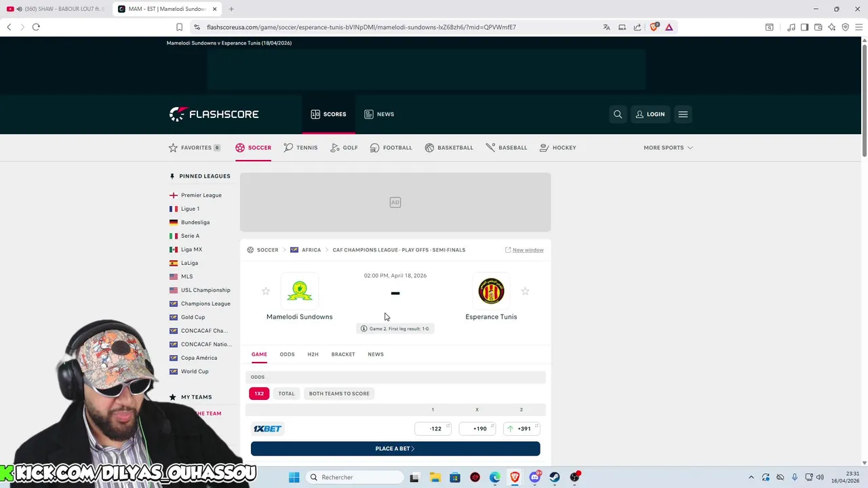Viewport: 868px width, 488px height.
Task: Go back with the browser back arrow
Action: point(9,27)
